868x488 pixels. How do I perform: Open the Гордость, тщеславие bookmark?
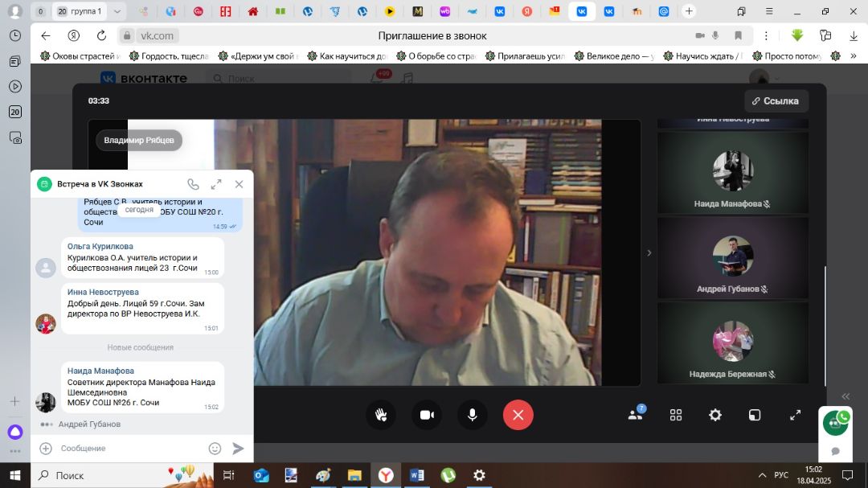tap(169, 56)
